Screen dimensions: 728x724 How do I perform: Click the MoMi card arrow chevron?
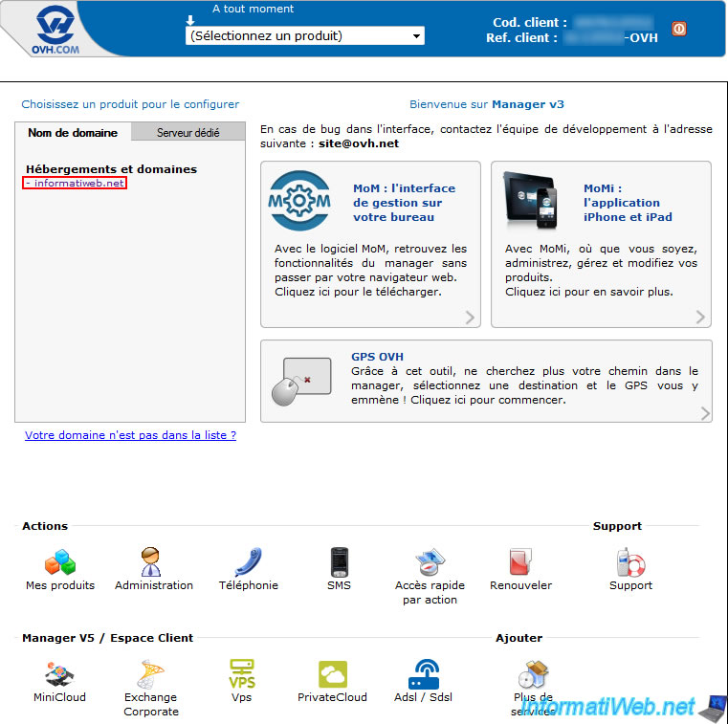coord(700,317)
